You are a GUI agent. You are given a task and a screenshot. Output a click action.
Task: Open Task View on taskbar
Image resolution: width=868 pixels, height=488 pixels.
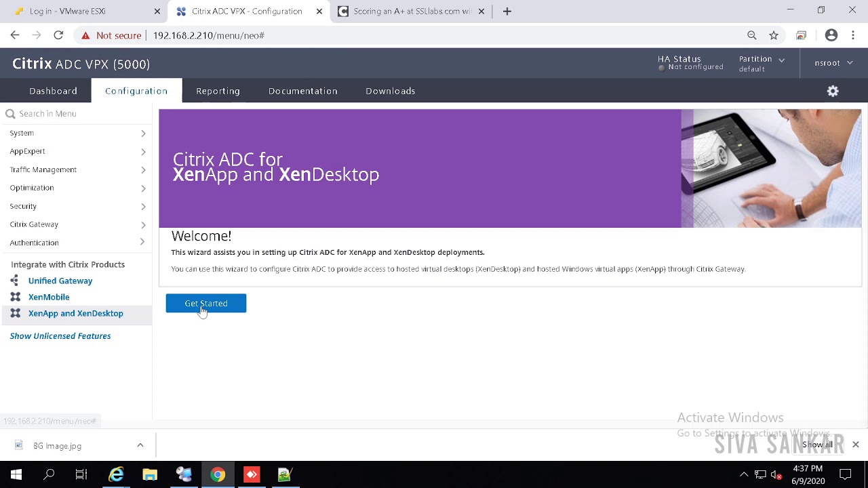point(81,474)
